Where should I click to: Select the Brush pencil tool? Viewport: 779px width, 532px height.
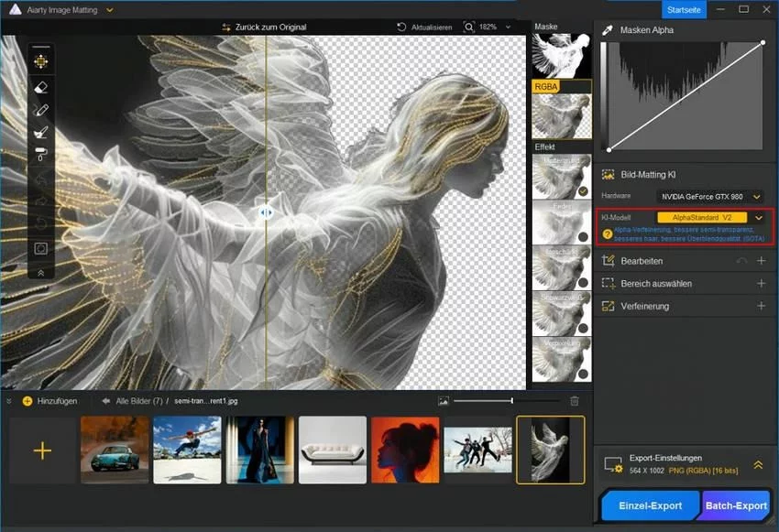coord(41,111)
